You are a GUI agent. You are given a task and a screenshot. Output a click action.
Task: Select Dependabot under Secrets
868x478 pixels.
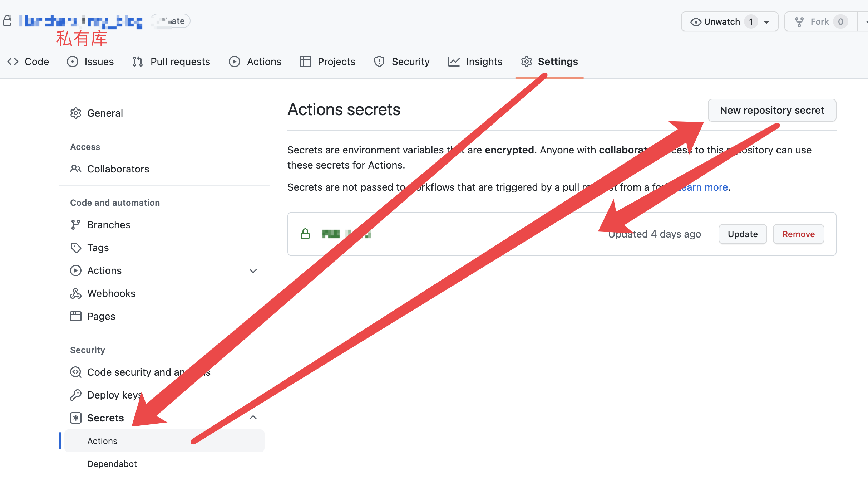(x=112, y=464)
